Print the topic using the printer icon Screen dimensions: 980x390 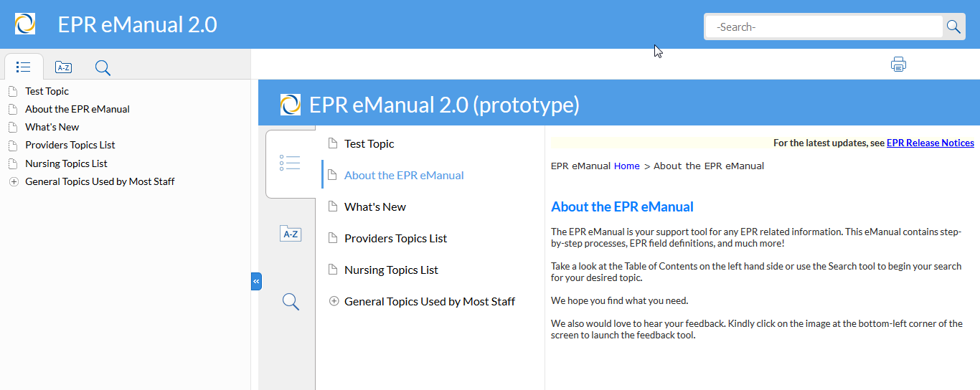click(898, 64)
